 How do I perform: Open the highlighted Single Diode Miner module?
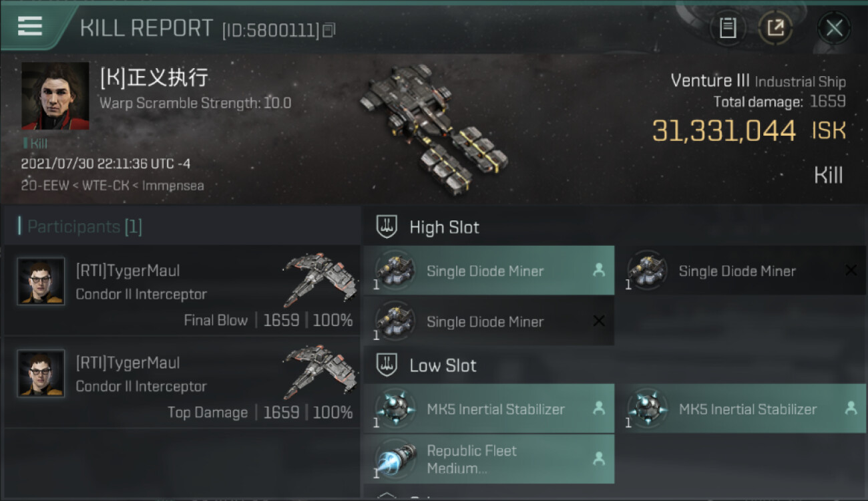click(x=489, y=271)
